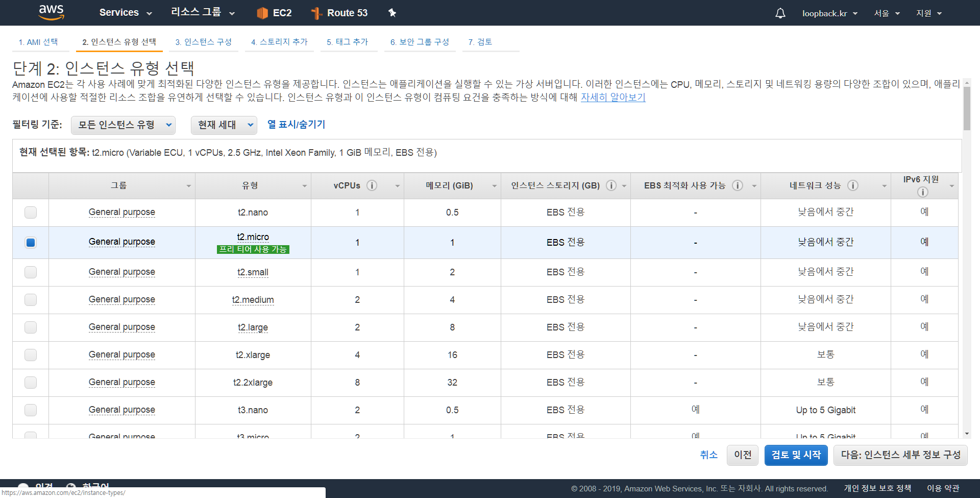Expand the 리소스 그룹 menu
The width and height of the screenshot is (980, 498).
pos(203,13)
